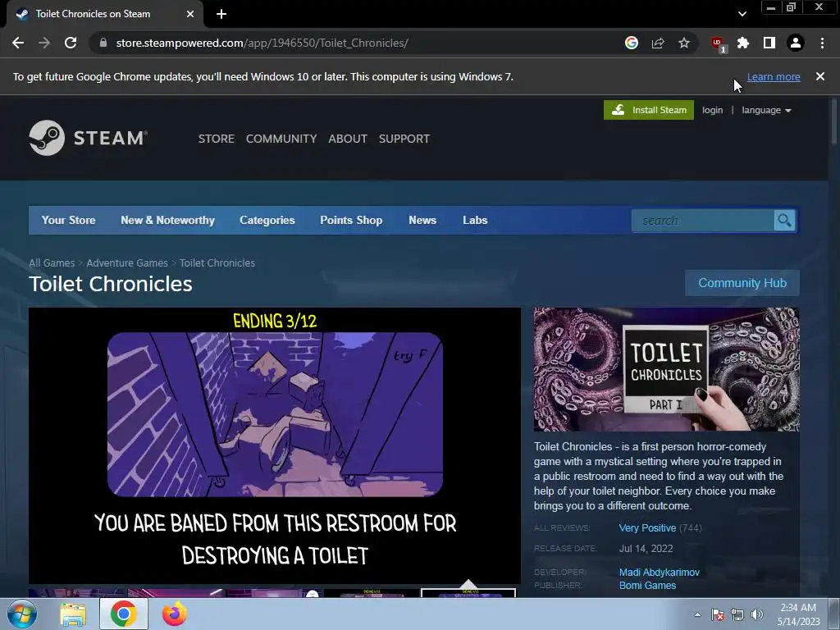
Task: Open the Labs tab
Action: click(x=475, y=220)
